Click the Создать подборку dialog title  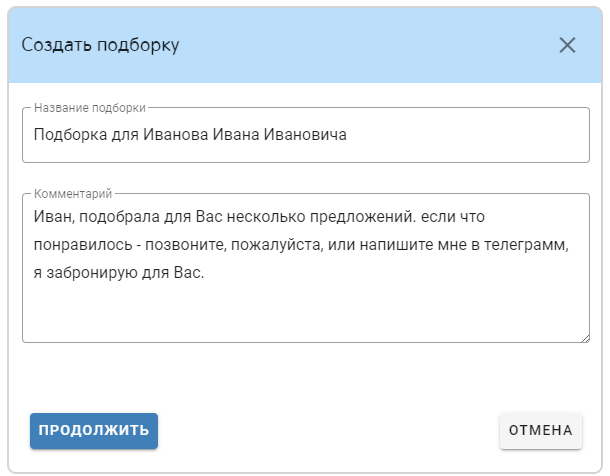(x=101, y=45)
